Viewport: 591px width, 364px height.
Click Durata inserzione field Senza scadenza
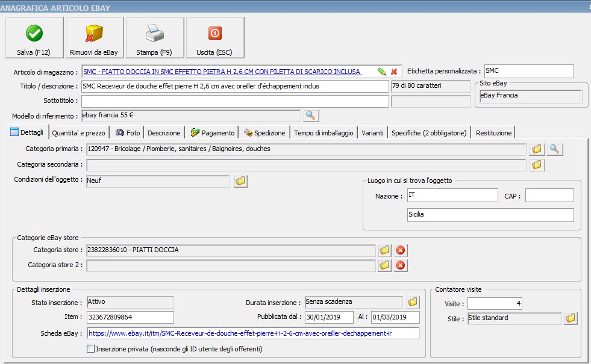pyautogui.click(x=354, y=302)
